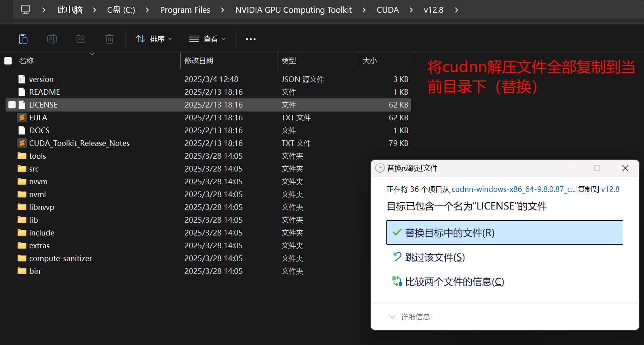Click the paste toolbar icon
The image size is (644, 345).
click(23, 39)
